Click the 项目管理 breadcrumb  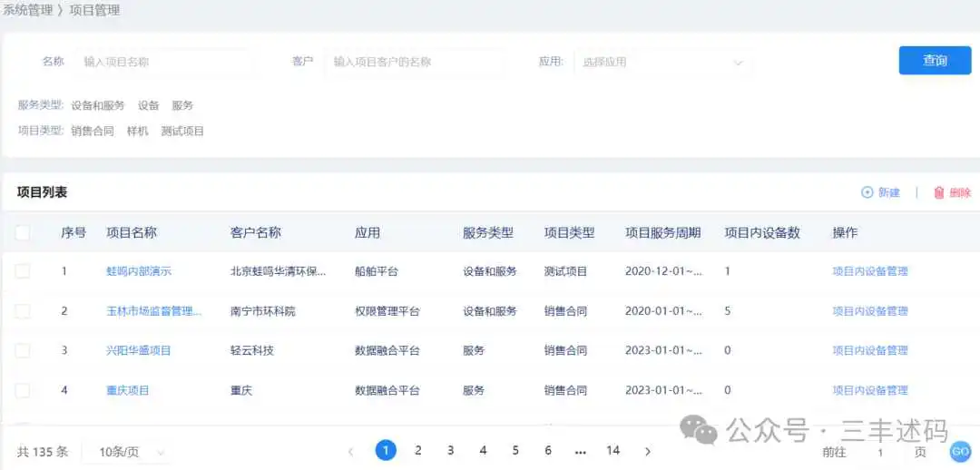pos(94,10)
